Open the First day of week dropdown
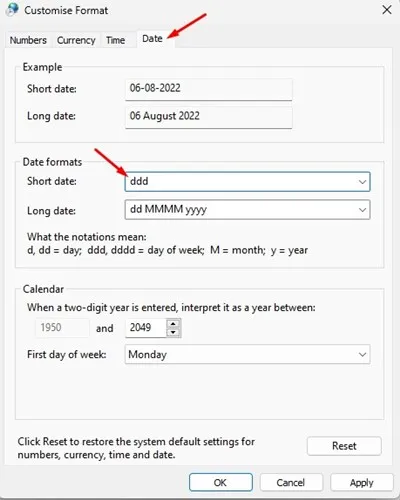 point(247,354)
